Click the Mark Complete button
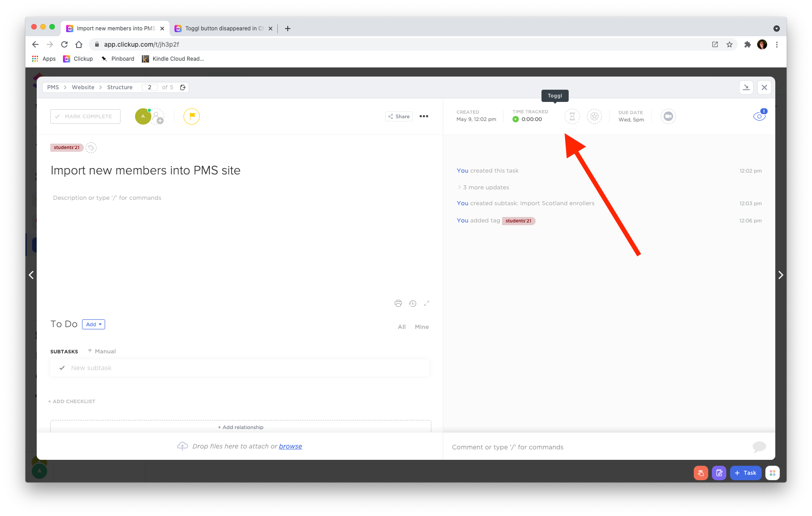 pyautogui.click(x=85, y=116)
